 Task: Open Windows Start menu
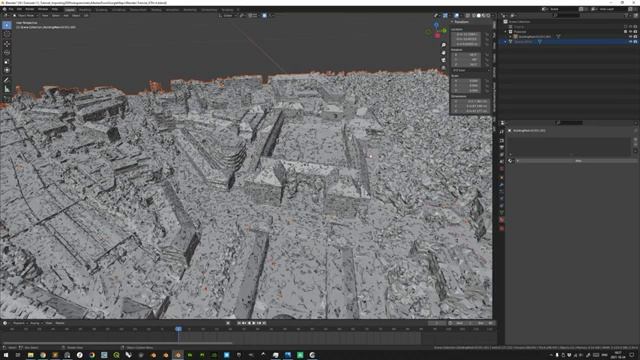tap(6, 355)
